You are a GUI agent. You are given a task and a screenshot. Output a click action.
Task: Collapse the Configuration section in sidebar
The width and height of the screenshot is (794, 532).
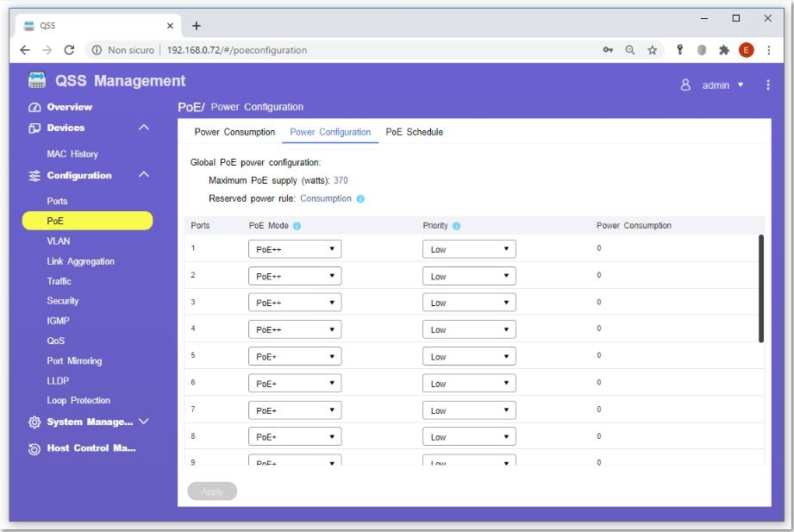[x=144, y=175]
